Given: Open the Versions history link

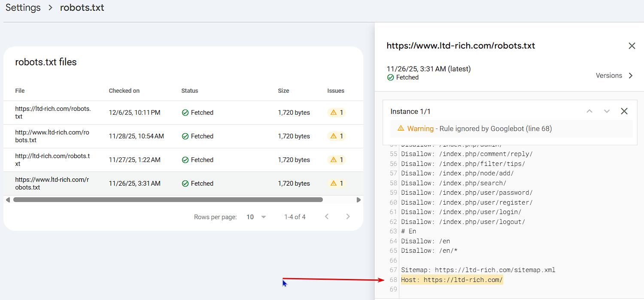Looking at the screenshot, I should pos(609,76).
